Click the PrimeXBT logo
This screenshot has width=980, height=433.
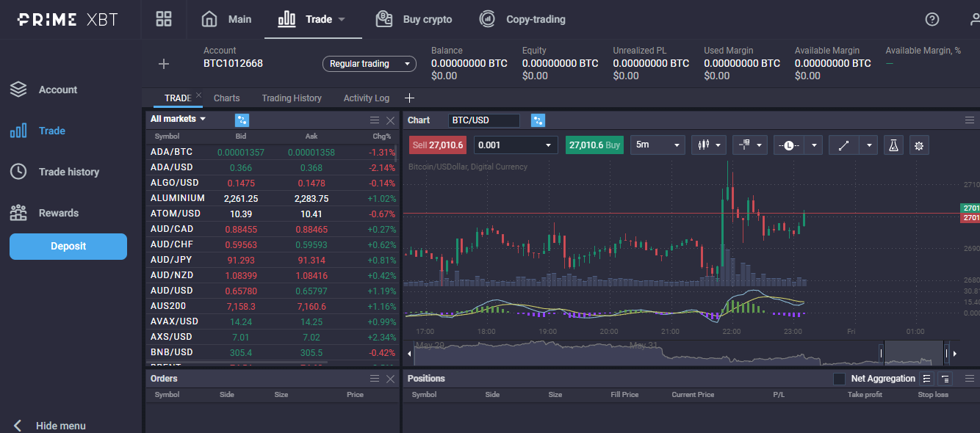[68, 20]
